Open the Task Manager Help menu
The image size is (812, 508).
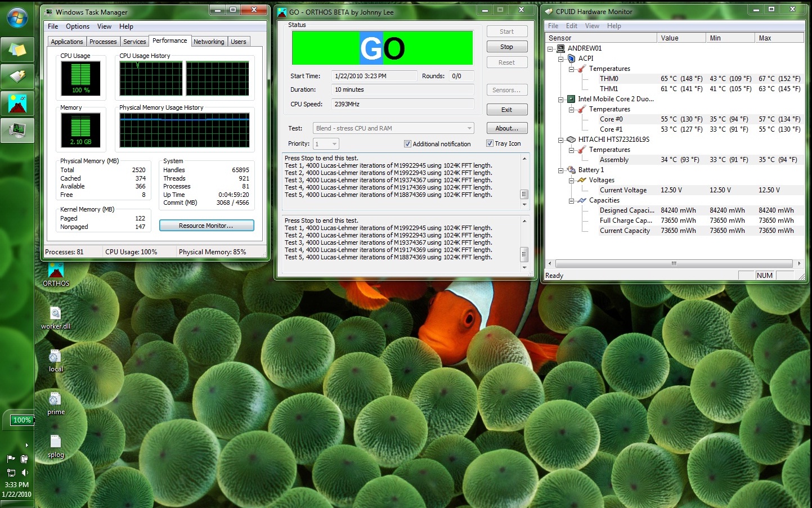tap(126, 26)
